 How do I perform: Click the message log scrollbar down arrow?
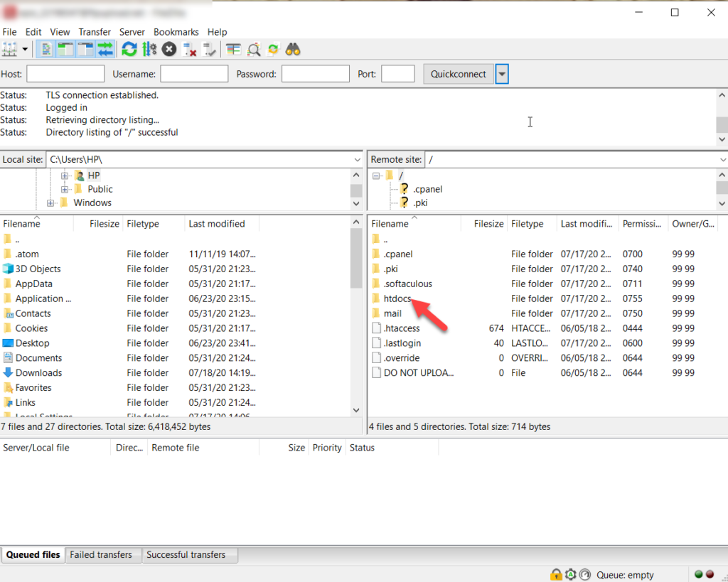tap(722, 139)
